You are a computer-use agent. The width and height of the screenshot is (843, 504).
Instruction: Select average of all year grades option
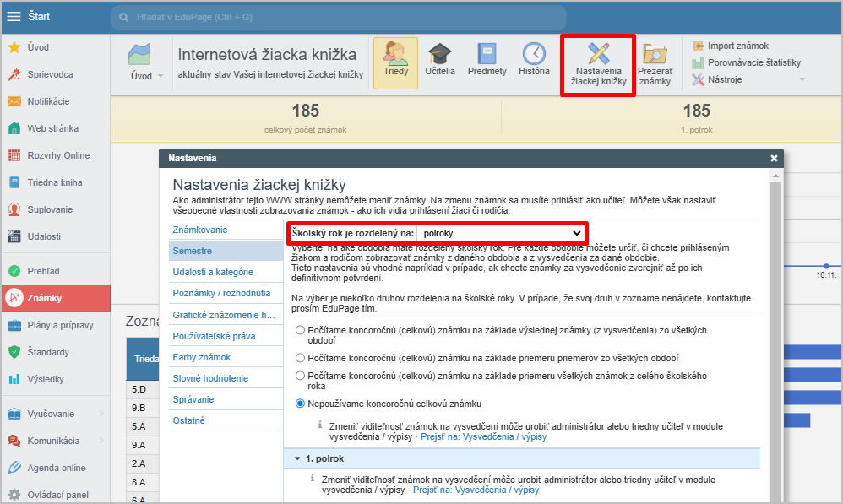(301, 376)
